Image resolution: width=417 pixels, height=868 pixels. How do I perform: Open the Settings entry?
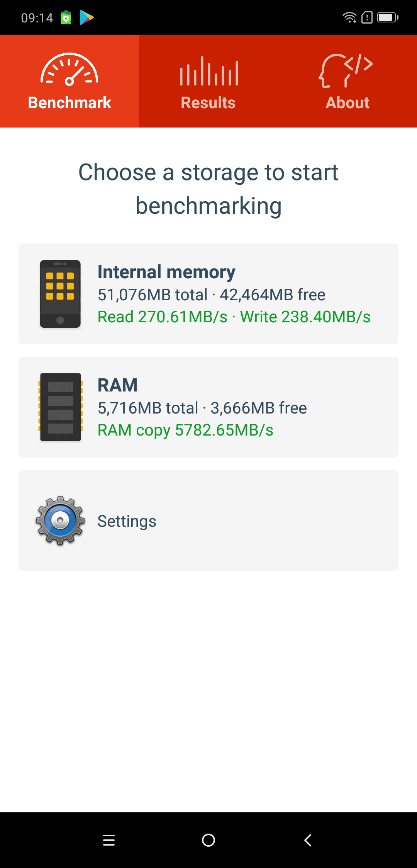point(208,520)
